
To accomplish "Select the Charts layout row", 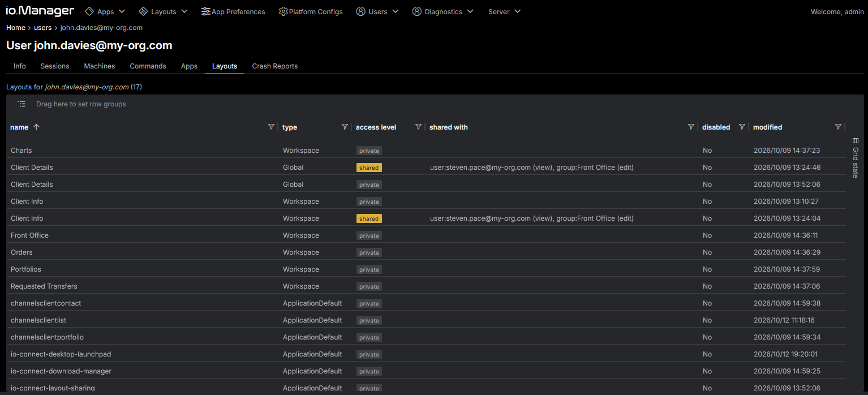I will click(426, 151).
